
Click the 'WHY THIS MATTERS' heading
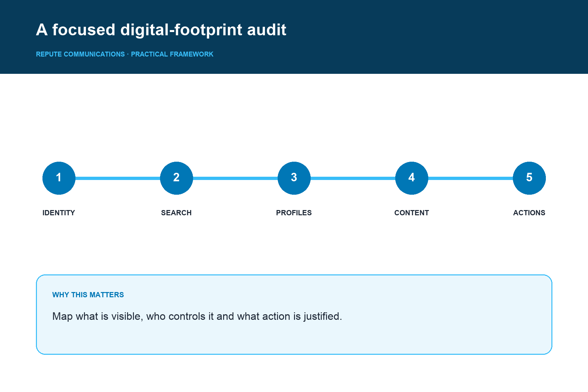point(88,295)
